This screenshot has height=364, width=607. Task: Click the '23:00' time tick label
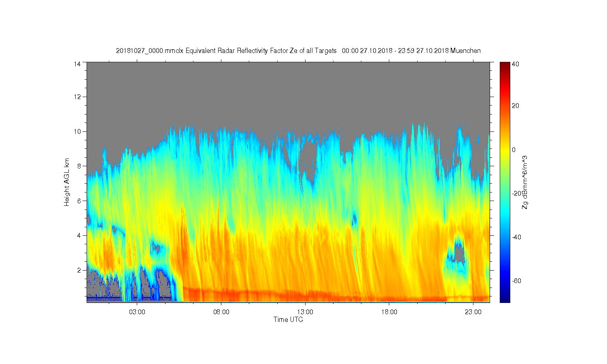473,312
